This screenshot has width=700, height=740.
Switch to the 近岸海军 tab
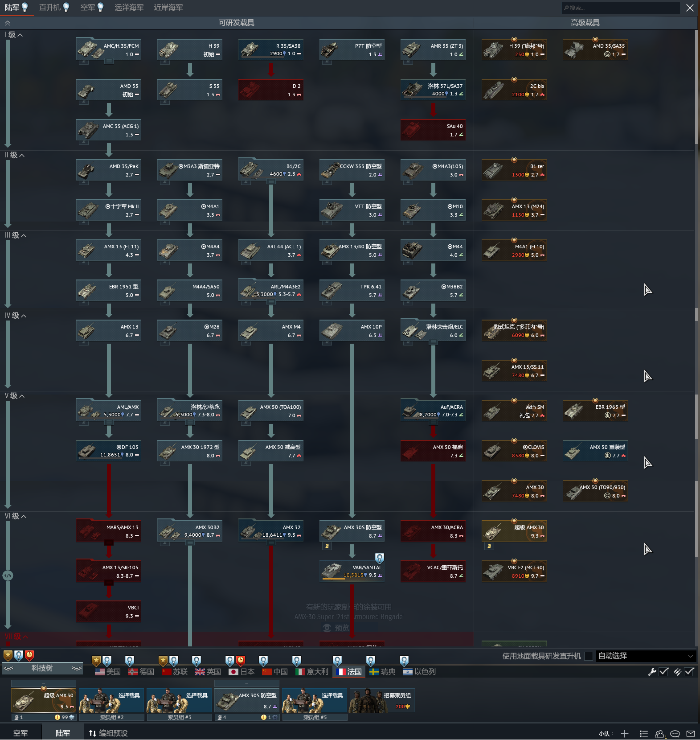coord(168,8)
